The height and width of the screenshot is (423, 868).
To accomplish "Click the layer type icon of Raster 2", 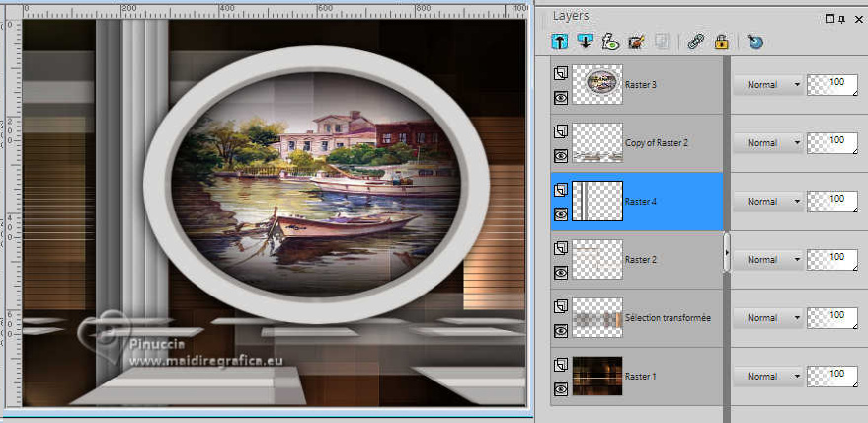I will (x=561, y=248).
